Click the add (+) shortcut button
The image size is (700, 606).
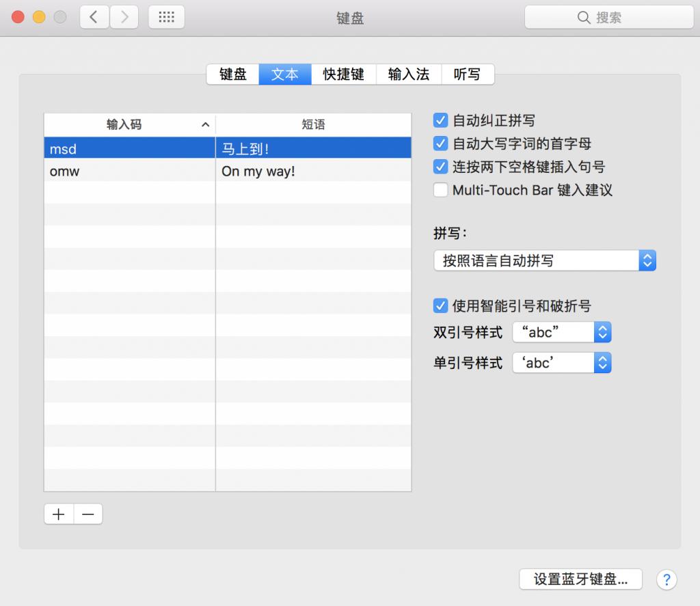point(58,514)
